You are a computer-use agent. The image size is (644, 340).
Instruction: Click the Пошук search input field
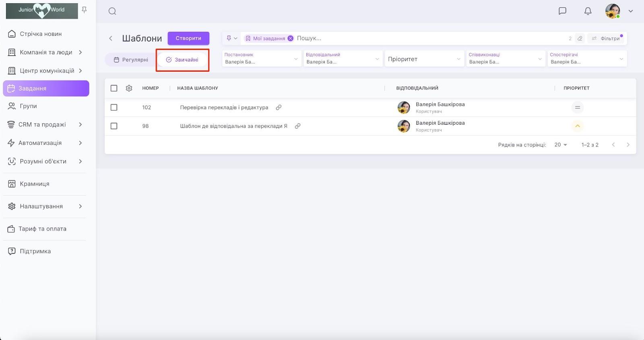click(427, 39)
